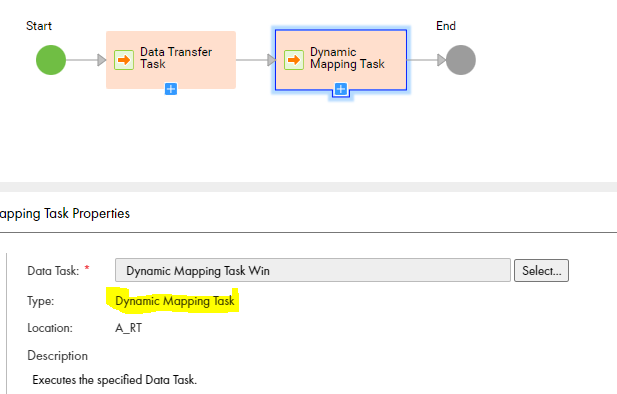Click the Data Task field 'Dynamic Mapping Task Win'
The width and height of the screenshot is (617, 394).
coord(313,270)
